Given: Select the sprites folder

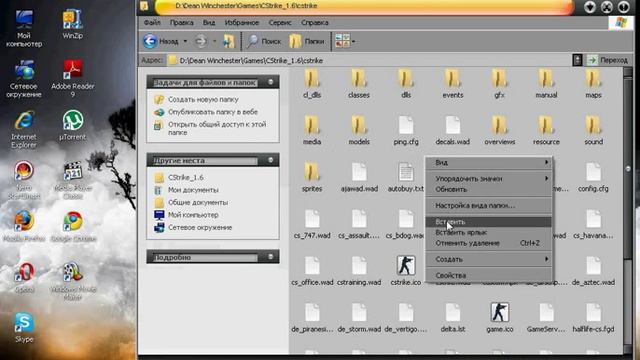Looking at the screenshot, I should [312, 177].
